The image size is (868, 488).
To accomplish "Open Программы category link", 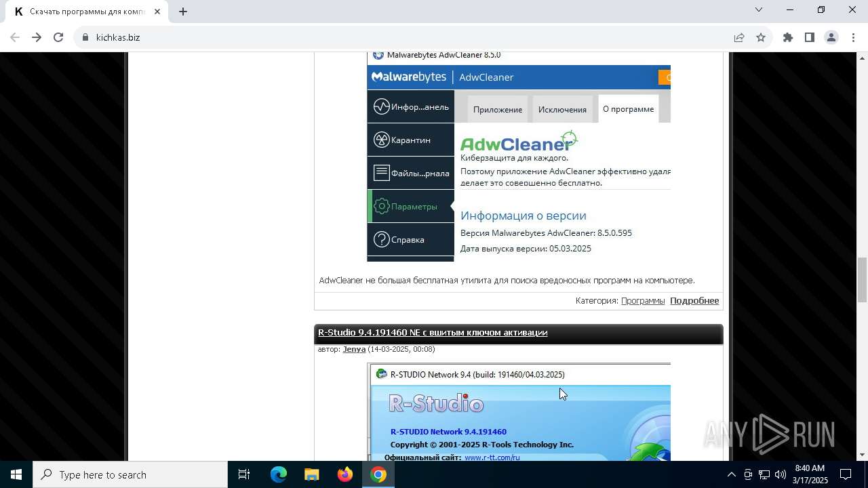I will [643, 300].
